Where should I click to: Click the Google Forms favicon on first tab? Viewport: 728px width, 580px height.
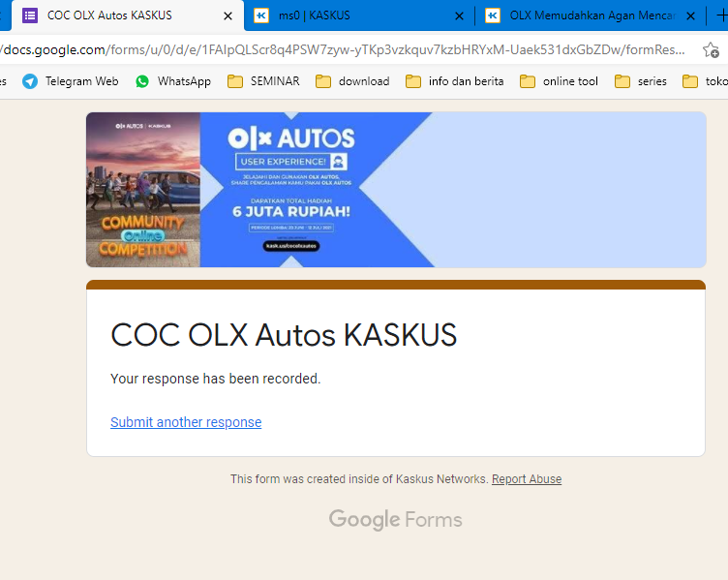point(30,15)
